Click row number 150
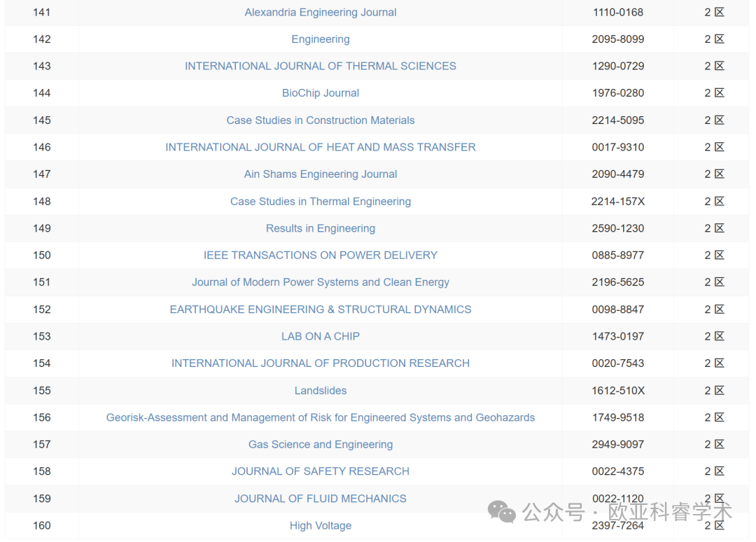The image size is (756, 542). [x=41, y=255]
